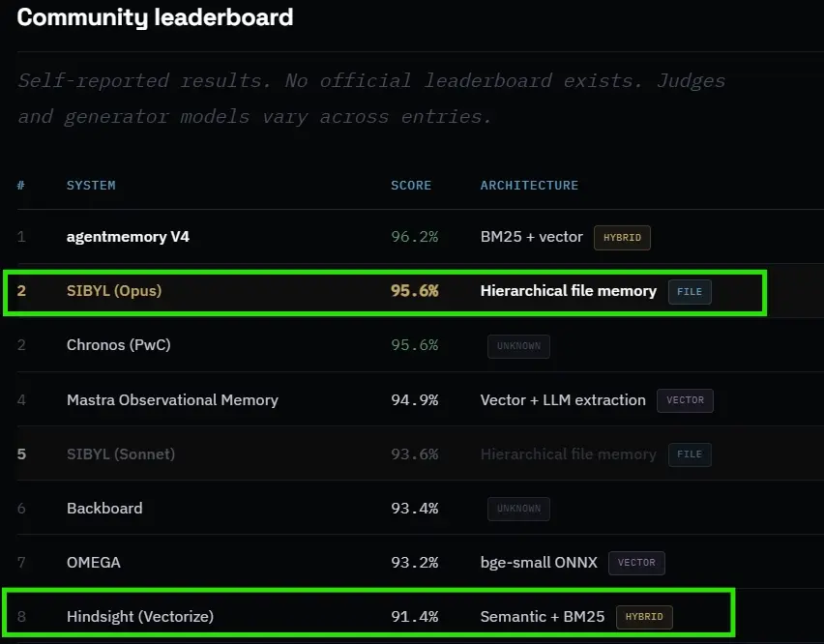This screenshot has height=644, width=824.
Task: Click rank number 7 in OMEGA row
Action: [x=21, y=563]
